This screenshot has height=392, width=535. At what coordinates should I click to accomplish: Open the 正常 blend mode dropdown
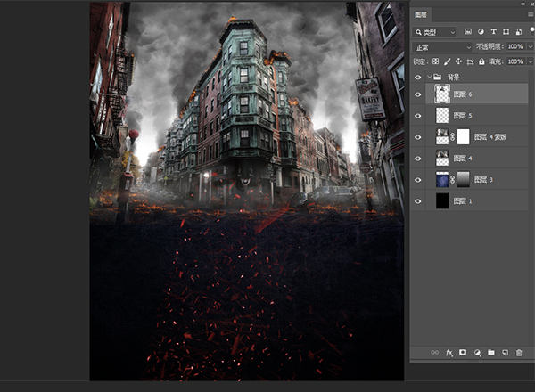(442, 46)
